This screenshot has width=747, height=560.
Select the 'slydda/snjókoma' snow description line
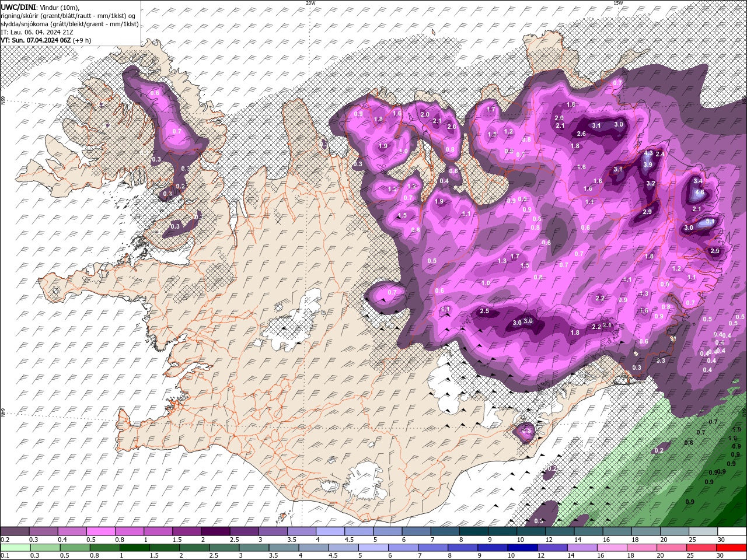point(69,24)
